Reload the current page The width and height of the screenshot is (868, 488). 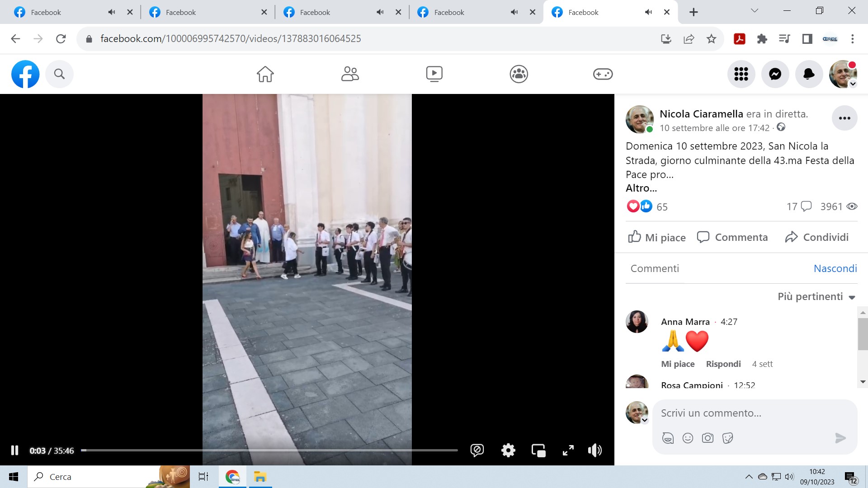[x=61, y=39]
